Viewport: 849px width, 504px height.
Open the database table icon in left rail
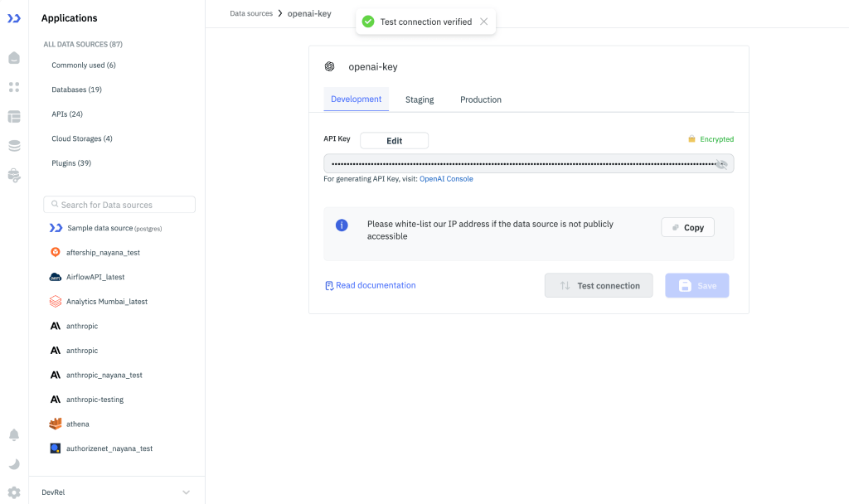pos(14,116)
